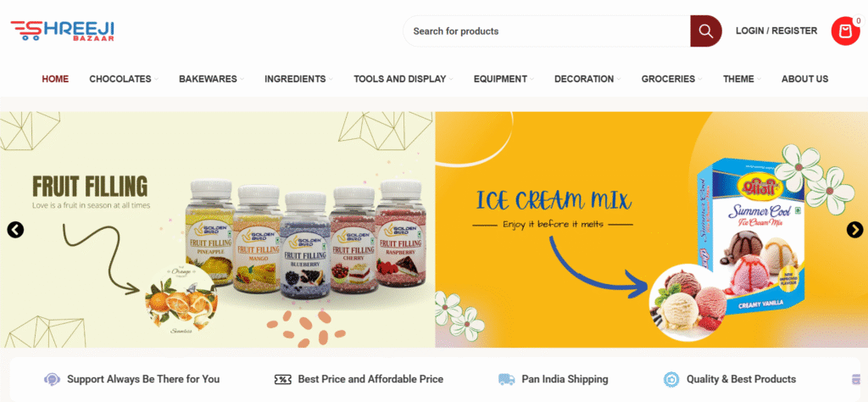Click the support headset icon

click(52, 379)
